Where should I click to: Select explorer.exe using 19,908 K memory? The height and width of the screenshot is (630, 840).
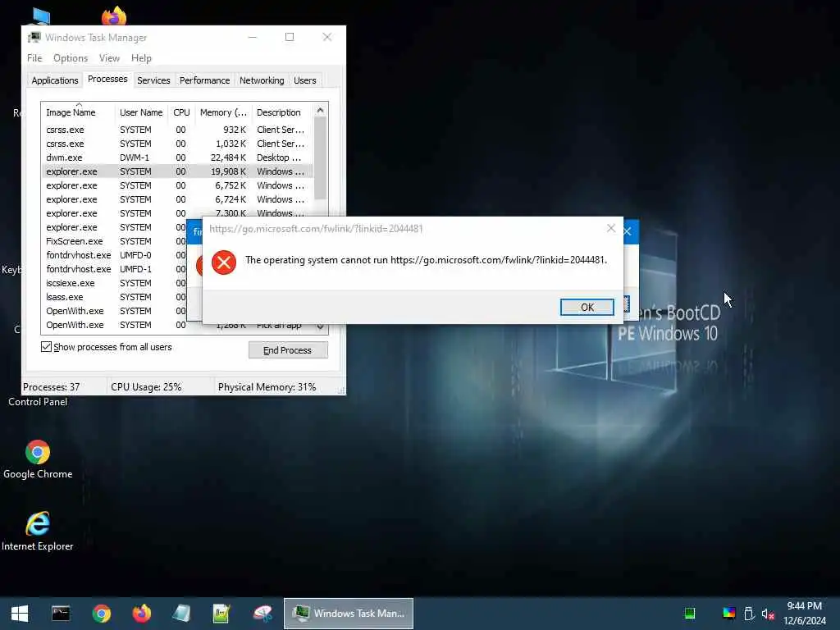(177, 171)
